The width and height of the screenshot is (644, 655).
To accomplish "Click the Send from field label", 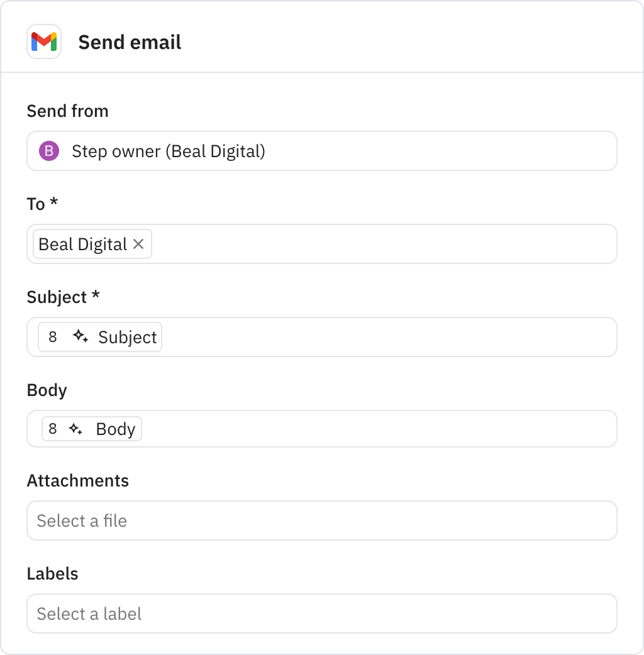I will tap(67, 111).
